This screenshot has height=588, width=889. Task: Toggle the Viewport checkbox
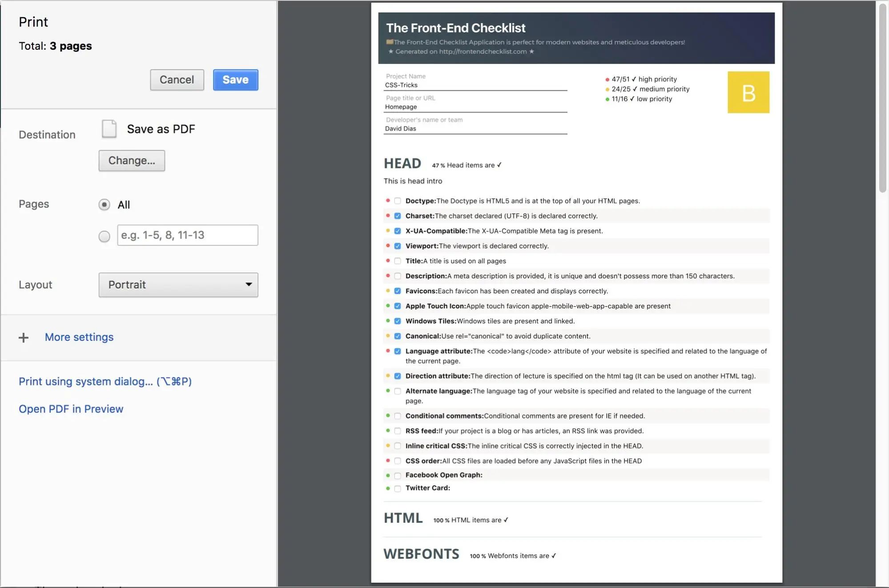[398, 246]
